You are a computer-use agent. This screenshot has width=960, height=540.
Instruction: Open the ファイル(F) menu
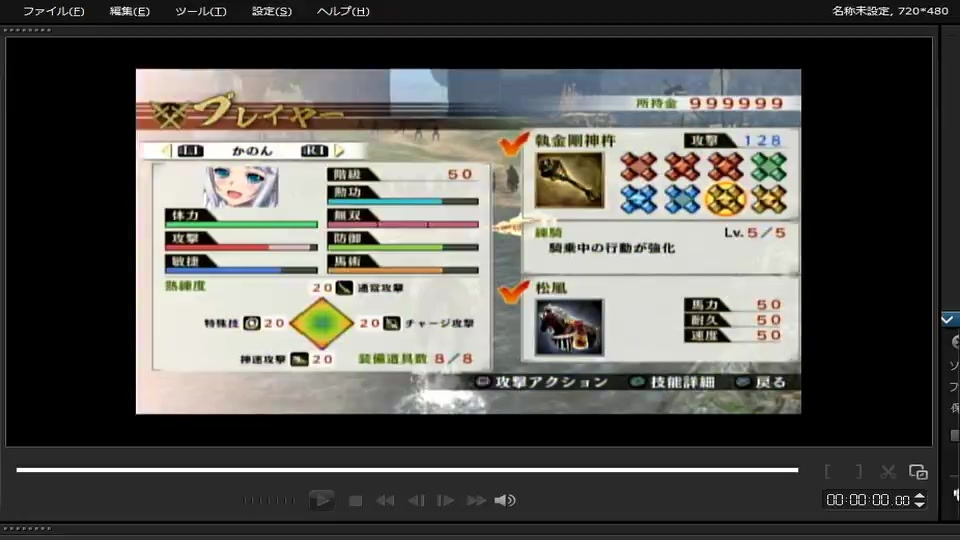click(54, 11)
